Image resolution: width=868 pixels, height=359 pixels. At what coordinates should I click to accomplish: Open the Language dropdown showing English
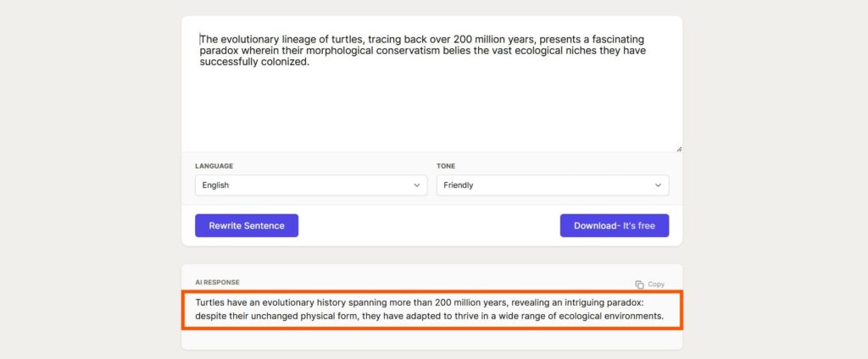(x=311, y=185)
